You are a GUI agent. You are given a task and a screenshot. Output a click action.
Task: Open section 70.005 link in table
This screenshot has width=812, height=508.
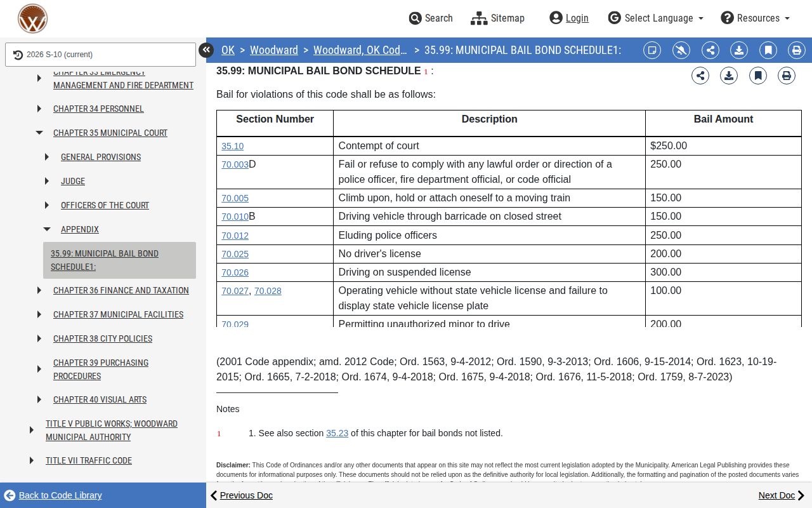coord(235,198)
